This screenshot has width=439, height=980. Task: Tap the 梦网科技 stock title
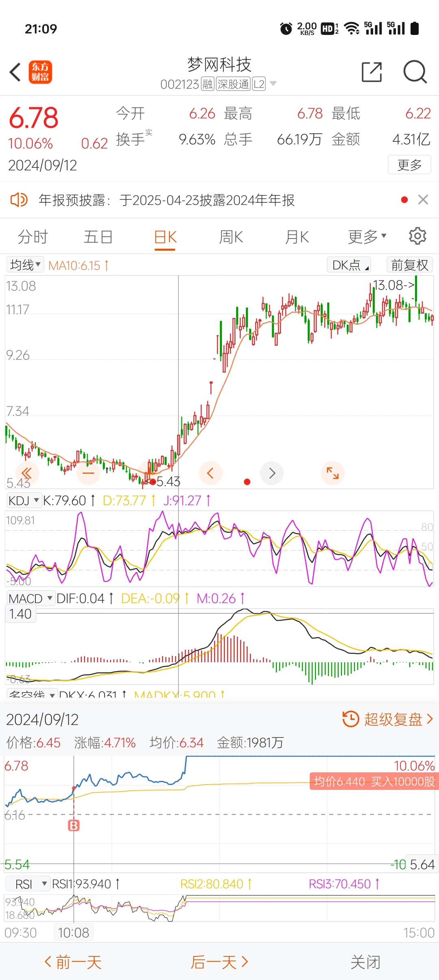click(x=219, y=64)
